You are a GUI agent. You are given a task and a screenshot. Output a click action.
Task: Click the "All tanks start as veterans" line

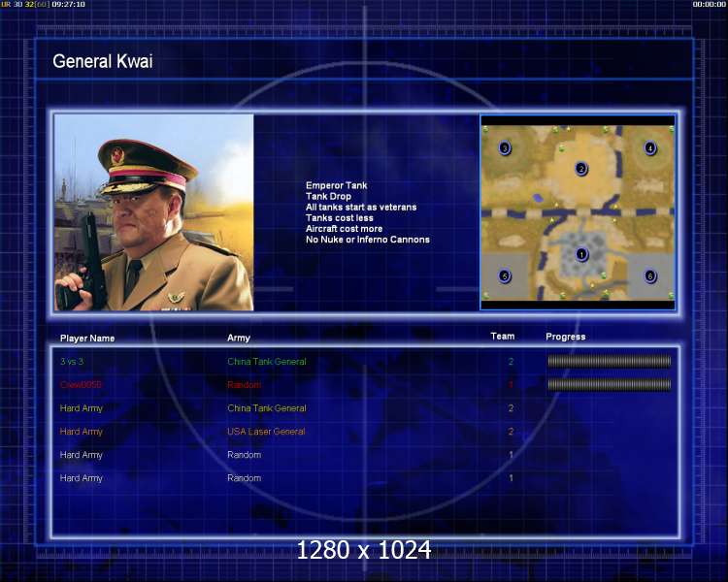click(361, 207)
